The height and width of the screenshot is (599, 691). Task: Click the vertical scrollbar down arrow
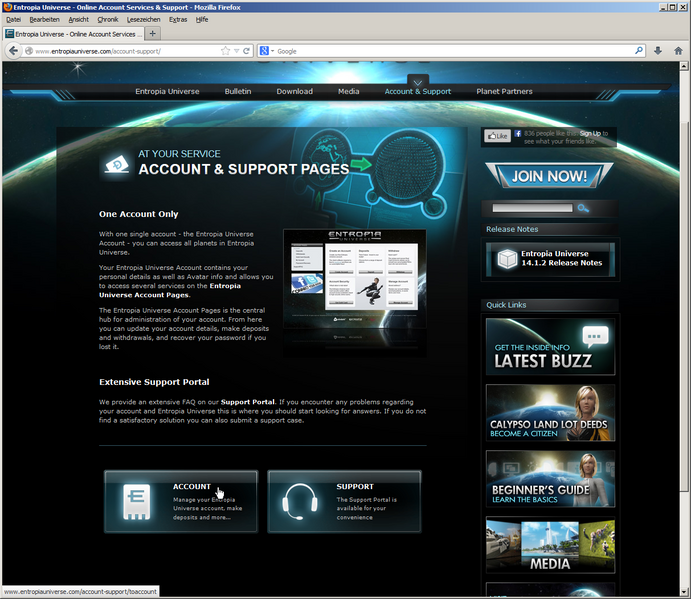(x=684, y=592)
